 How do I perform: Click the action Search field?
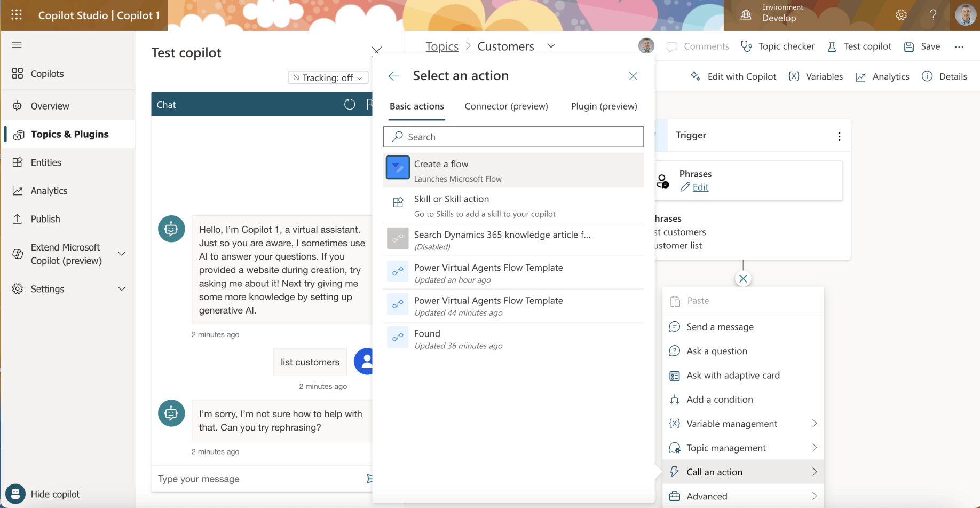pyautogui.click(x=513, y=137)
